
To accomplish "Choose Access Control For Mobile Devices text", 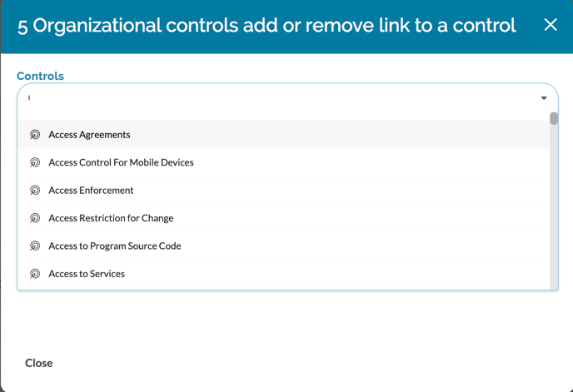I will click(x=121, y=162).
